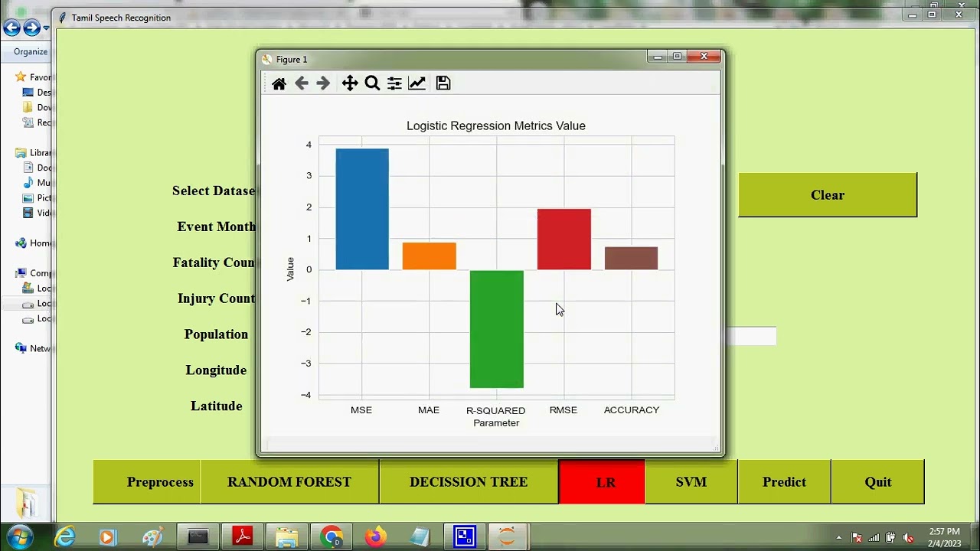The width and height of the screenshot is (980, 551).
Task: Click the 'Tamil Speech Recognition' window title
Action: (x=121, y=18)
